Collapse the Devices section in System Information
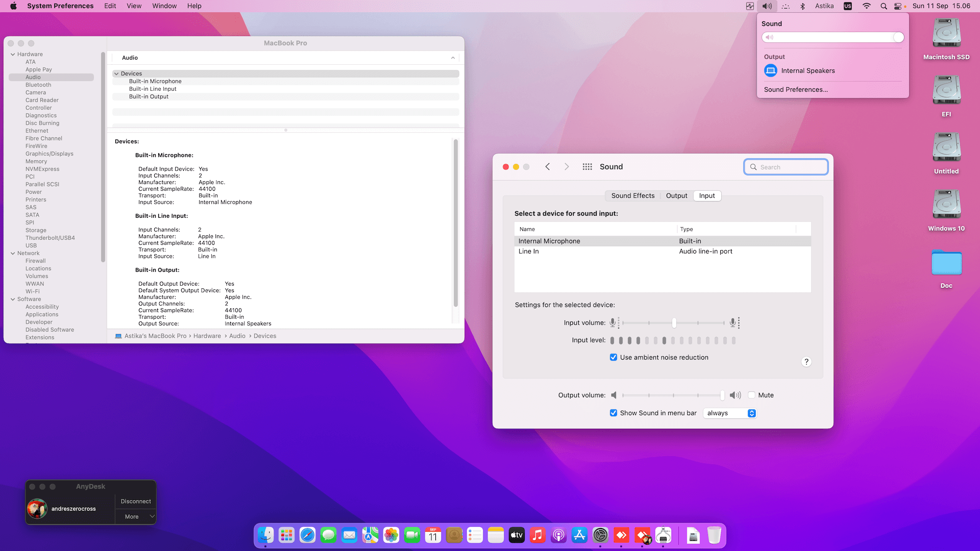 pos(116,73)
